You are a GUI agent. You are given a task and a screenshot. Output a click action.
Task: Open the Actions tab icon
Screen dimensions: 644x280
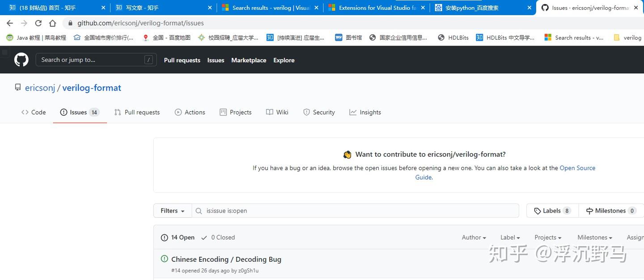178,112
